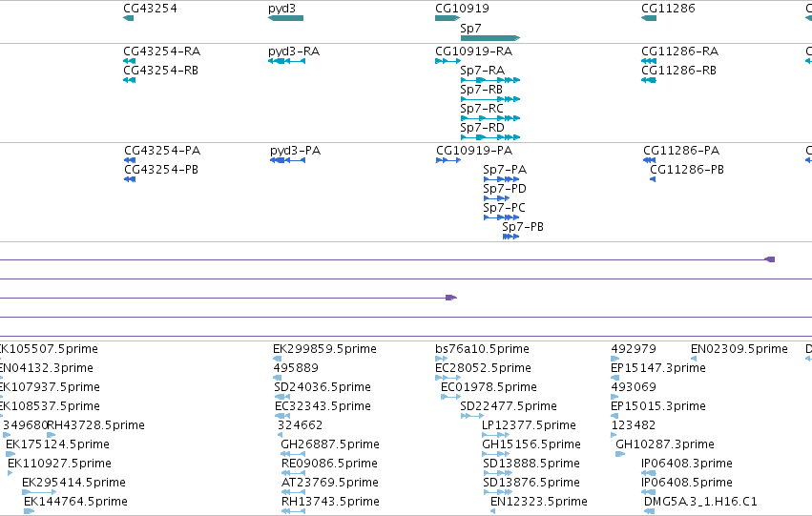Select the SD13888.5prime EST label

pyautogui.click(x=531, y=464)
